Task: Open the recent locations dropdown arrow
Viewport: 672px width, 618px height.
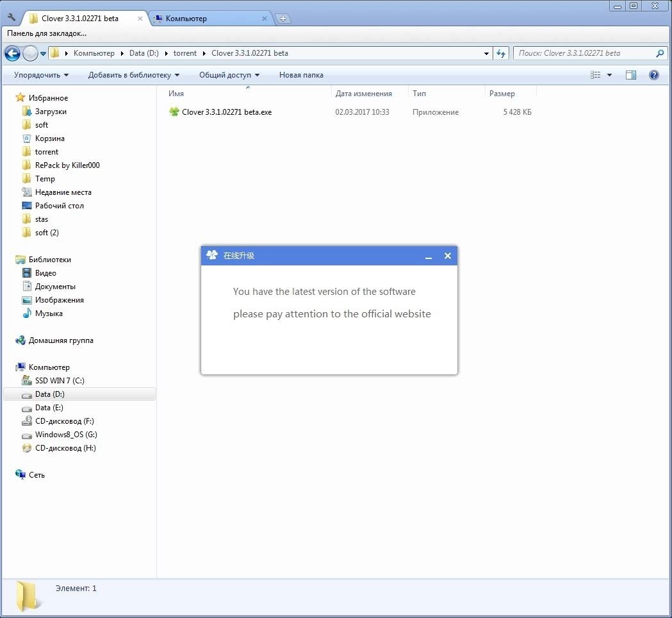Action: tap(43, 54)
